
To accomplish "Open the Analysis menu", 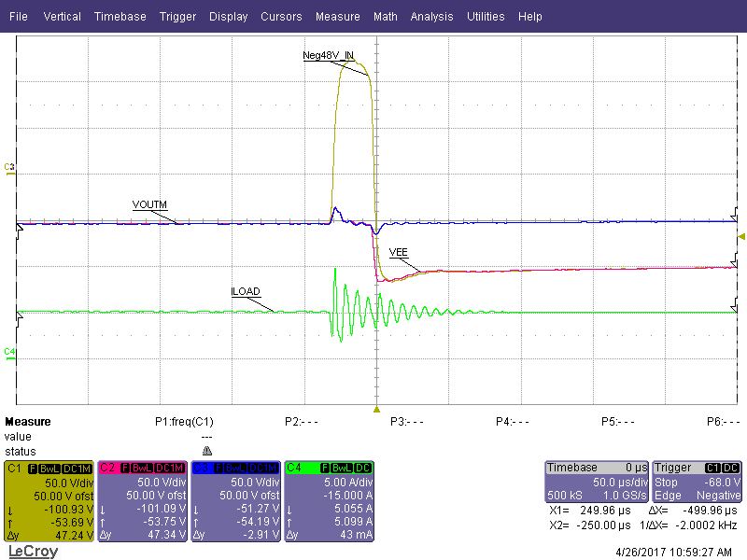I will click(x=431, y=16).
